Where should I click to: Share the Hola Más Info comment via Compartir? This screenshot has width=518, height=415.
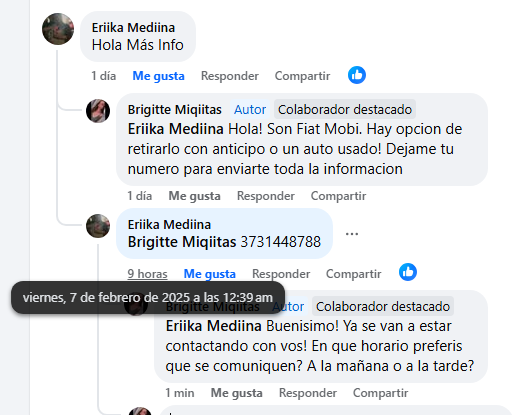click(302, 76)
